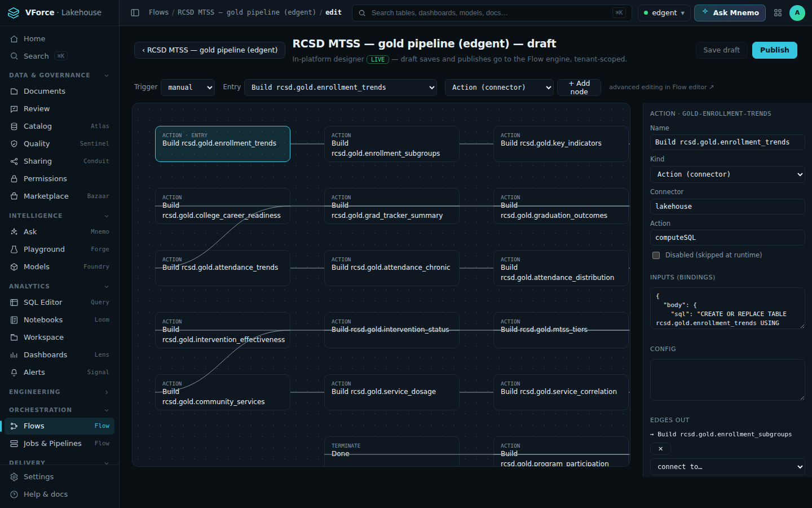Click the Action computeSQL field
This screenshot has height=508, width=812.
point(727,238)
